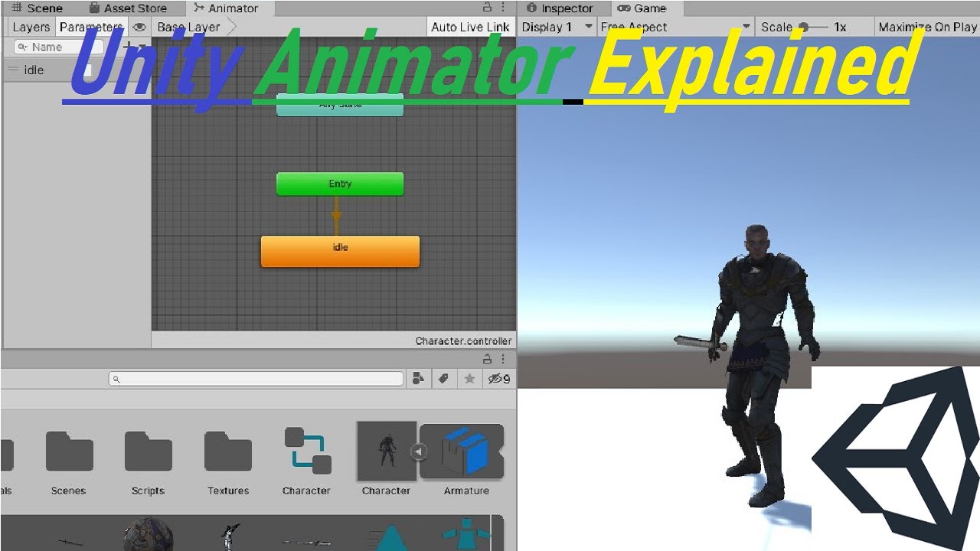
Task: Select the avatar asset icon
Action: [x=465, y=534]
